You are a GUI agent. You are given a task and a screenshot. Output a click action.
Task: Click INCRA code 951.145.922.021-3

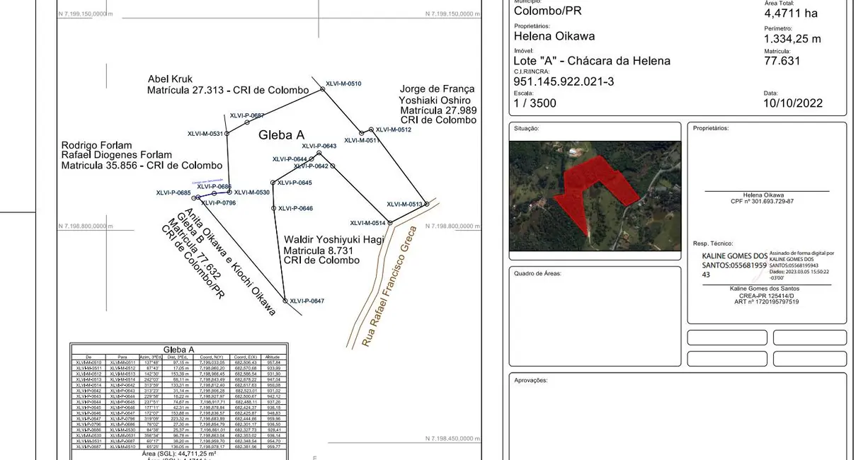click(x=564, y=82)
